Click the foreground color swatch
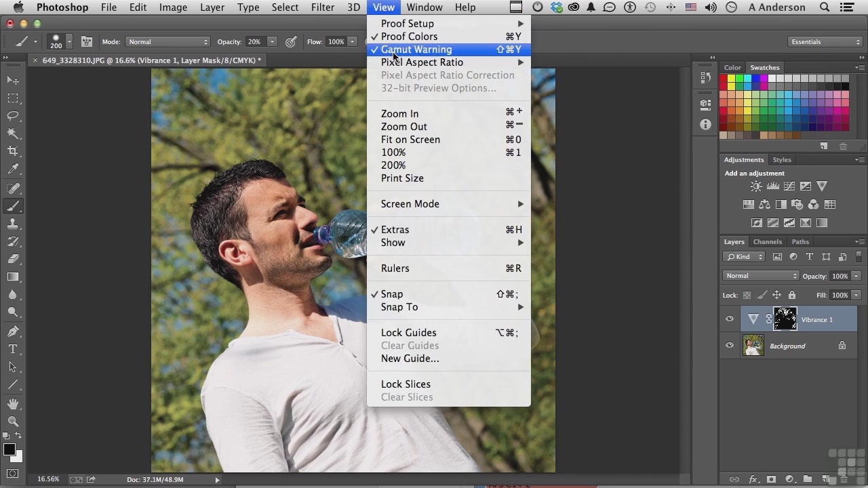 (9, 450)
